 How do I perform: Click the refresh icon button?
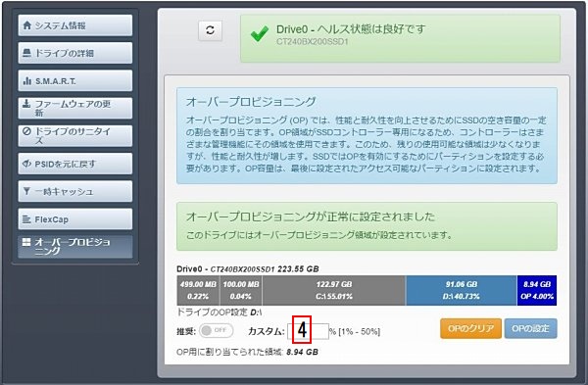click(x=210, y=30)
